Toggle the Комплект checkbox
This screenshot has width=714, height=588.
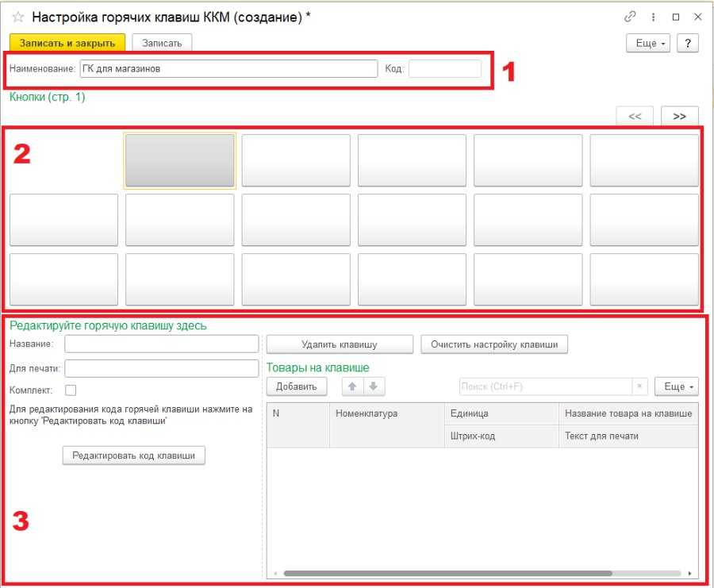[71, 390]
